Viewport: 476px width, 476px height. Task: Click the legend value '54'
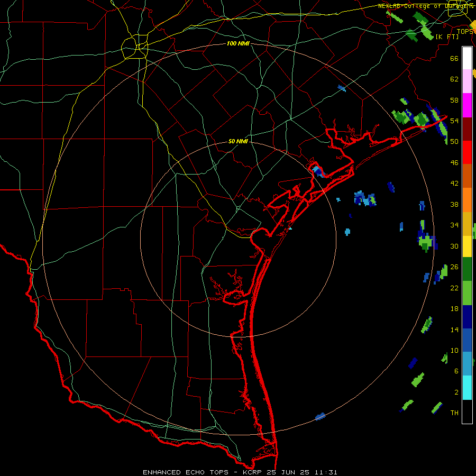tap(454, 121)
